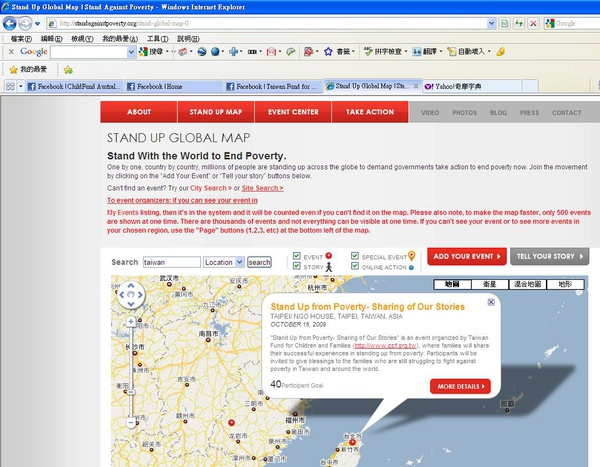Click the yellow highlighter icon in Google toolbar
Viewport: 600px width, 467px height.
pos(500,51)
